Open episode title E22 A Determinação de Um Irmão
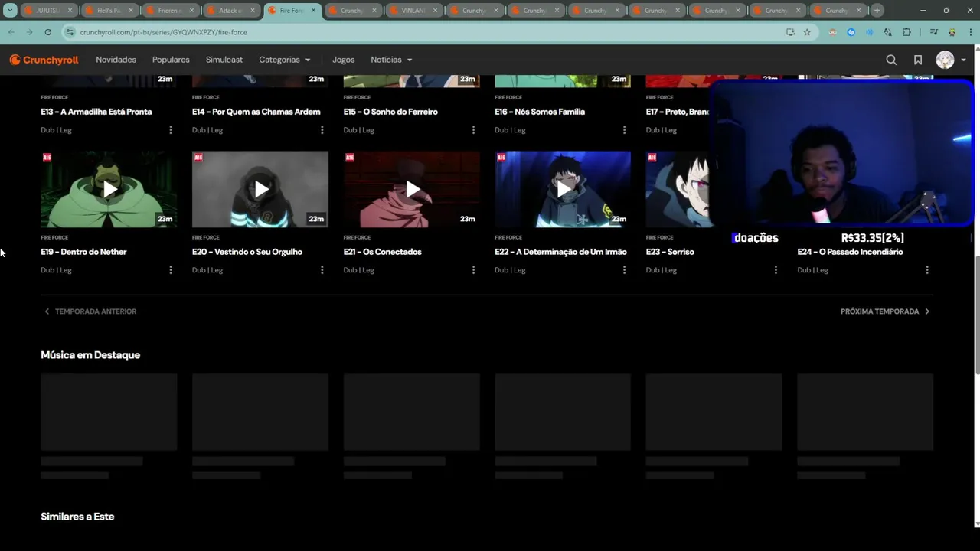Image resolution: width=980 pixels, height=551 pixels. (560, 252)
